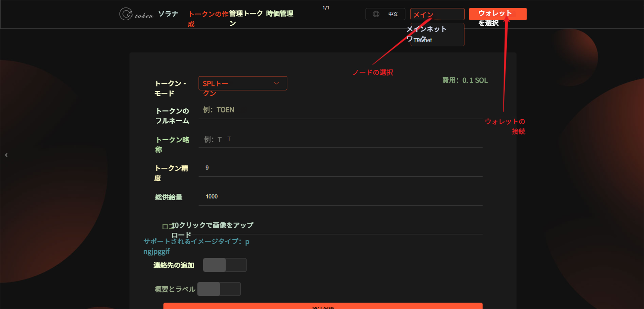Click the left arrow at the screen edge

[6, 155]
